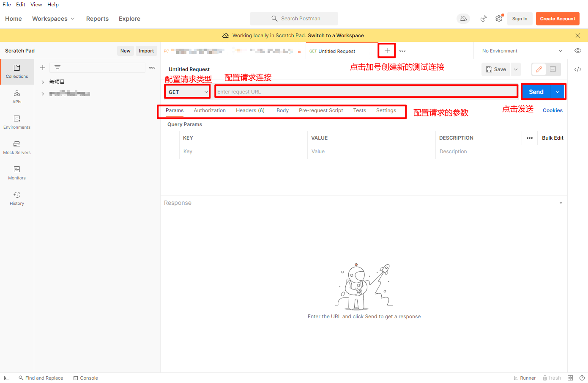Viewport: 588px width, 383px height.
Task: Open the params table column options
Action: [x=530, y=138]
